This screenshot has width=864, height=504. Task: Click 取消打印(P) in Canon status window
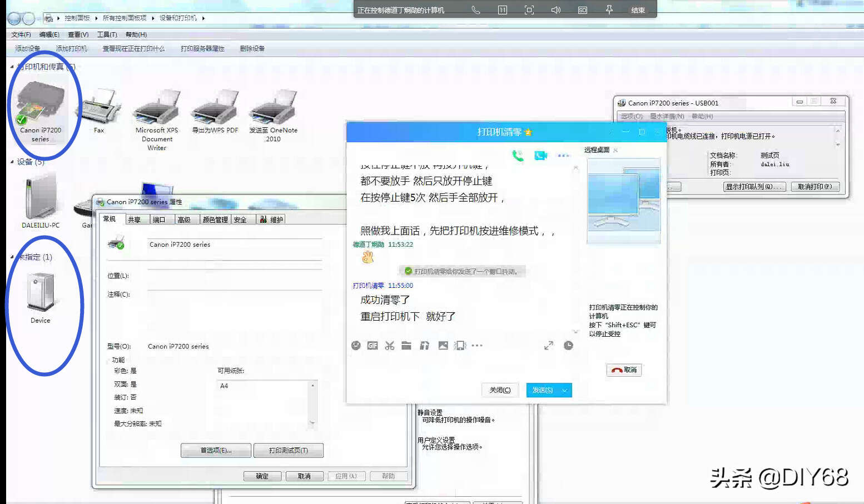[815, 187]
